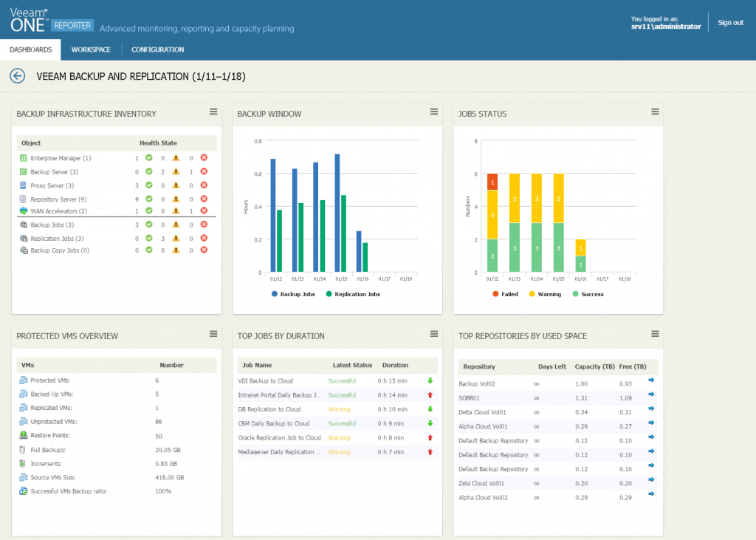Viewport: 756px width, 540px height.
Task: Click blue arrow for SOBR01 repository
Action: tap(651, 395)
